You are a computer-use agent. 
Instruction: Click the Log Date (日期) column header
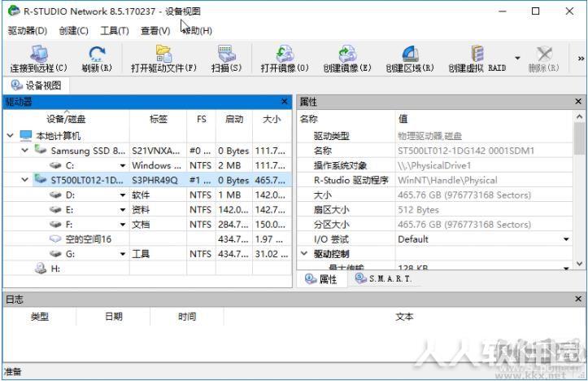[113, 317]
